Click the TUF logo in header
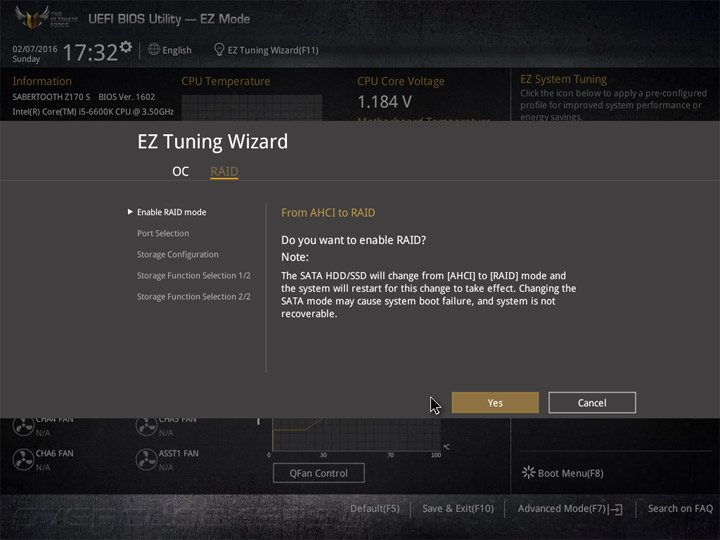Screen dimensions: 720x540 [32, 17]
